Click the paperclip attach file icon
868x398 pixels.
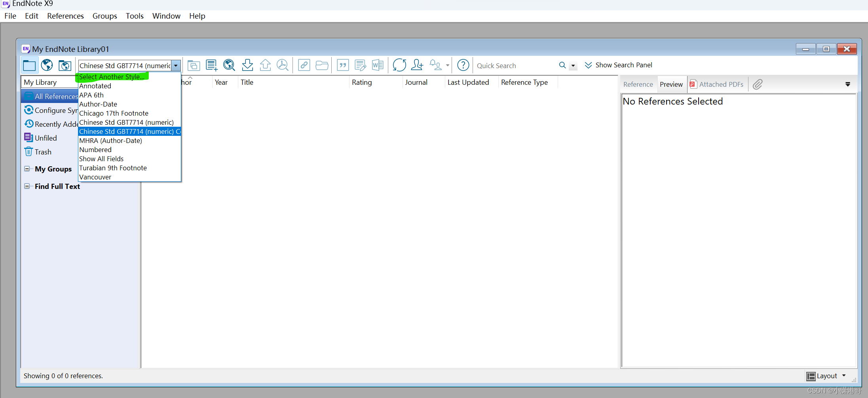pyautogui.click(x=758, y=84)
